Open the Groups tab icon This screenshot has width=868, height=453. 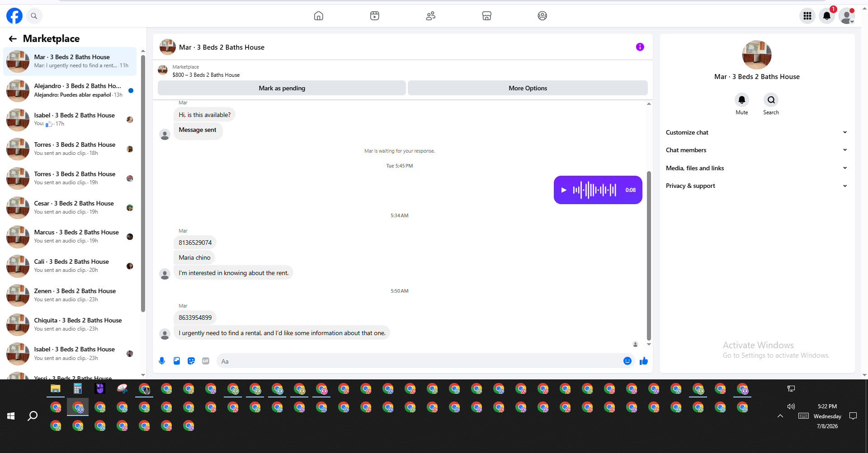pos(542,16)
